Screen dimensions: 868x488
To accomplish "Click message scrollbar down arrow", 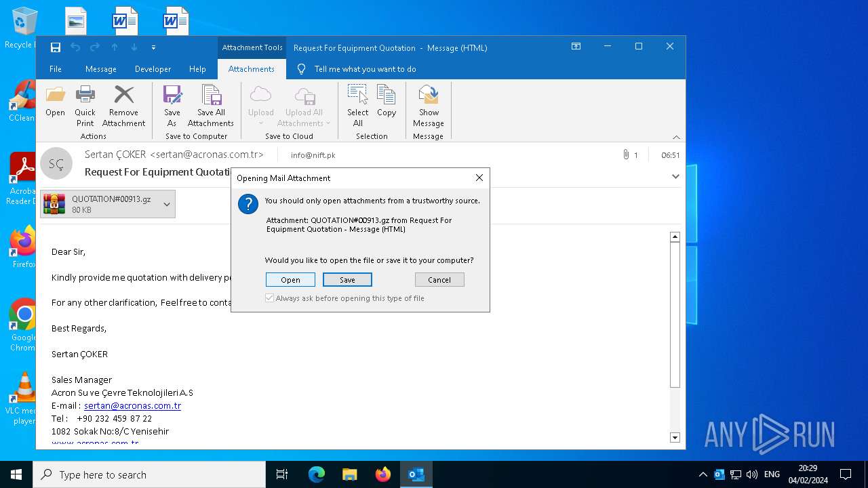I will [675, 438].
